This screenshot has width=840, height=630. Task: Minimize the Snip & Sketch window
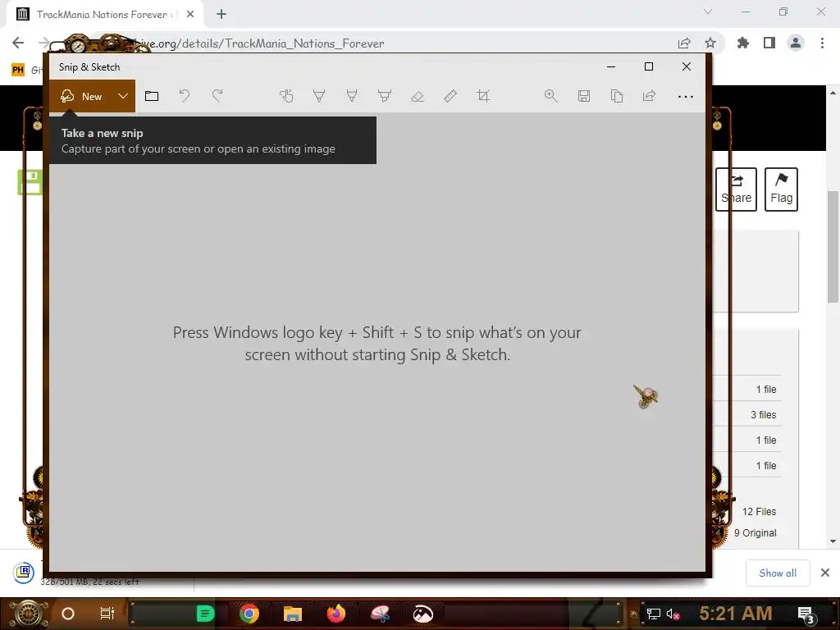click(611, 67)
